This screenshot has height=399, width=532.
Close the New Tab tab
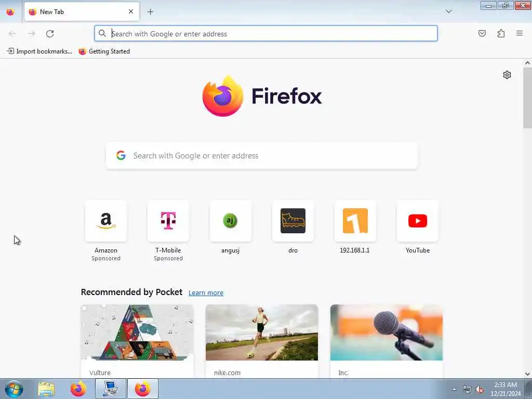click(x=131, y=11)
